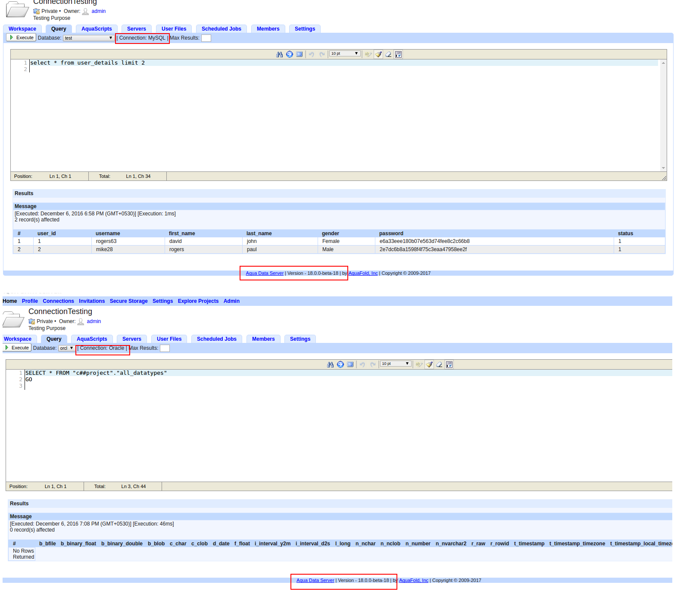This screenshot has height=616, width=674.
Task: Click the spell-check 'ab' icon in MySQL editor toolbar
Action: coord(368,54)
